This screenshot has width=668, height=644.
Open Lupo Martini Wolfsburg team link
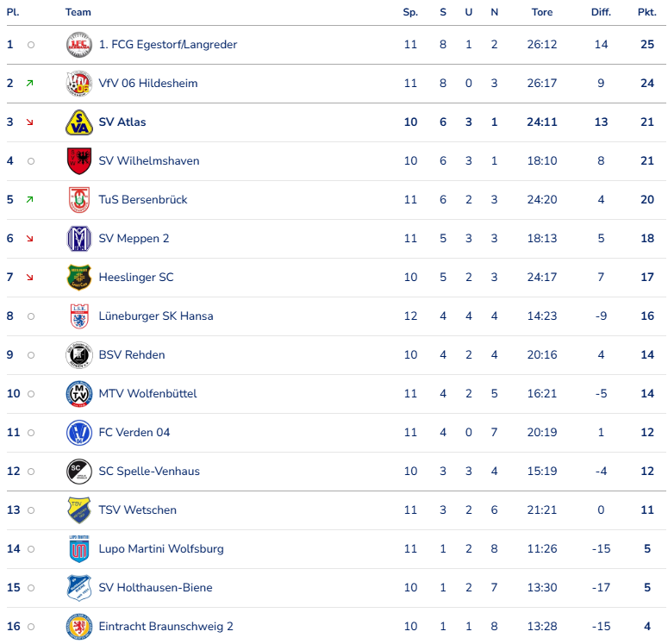click(x=160, y=549)
